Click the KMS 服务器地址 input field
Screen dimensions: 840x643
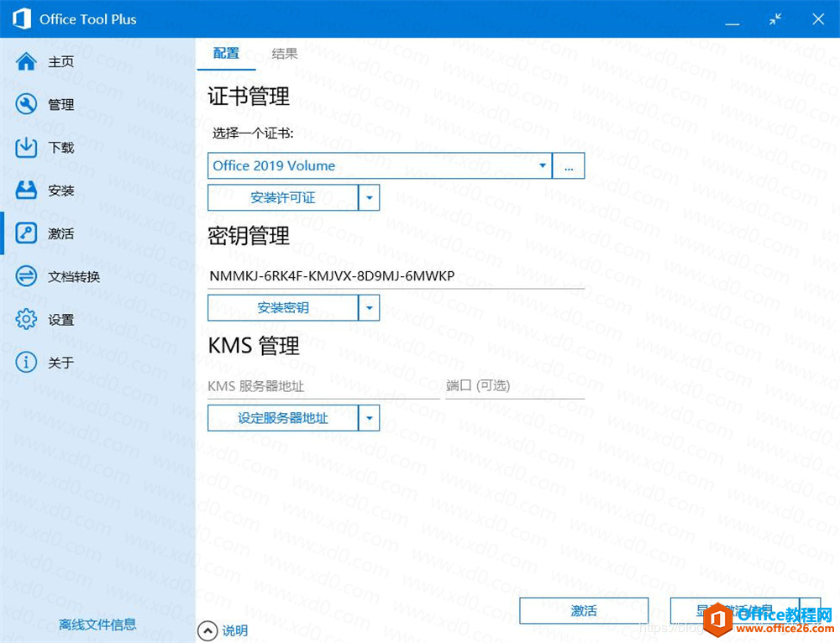(323, 386)
